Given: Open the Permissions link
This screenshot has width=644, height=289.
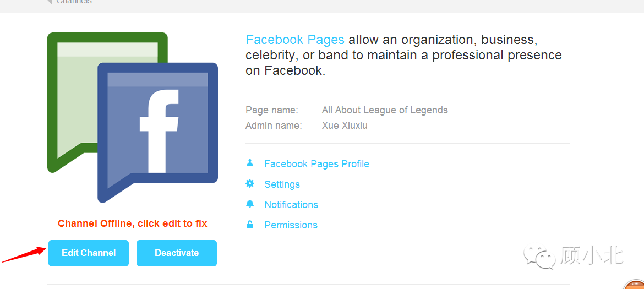Looking at the screenshot, I should [x=291, y=225].
